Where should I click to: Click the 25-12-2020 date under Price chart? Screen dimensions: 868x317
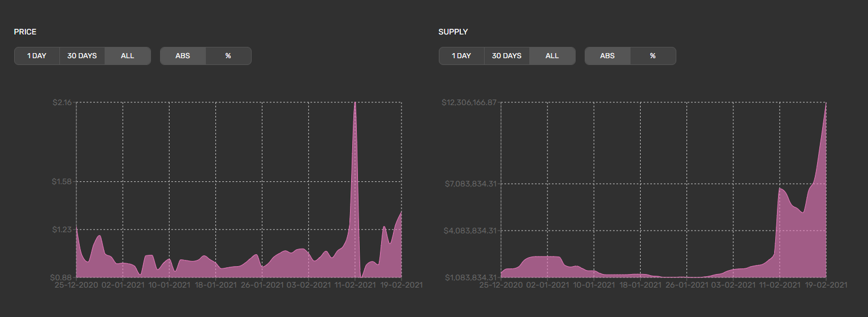(76, 285)
